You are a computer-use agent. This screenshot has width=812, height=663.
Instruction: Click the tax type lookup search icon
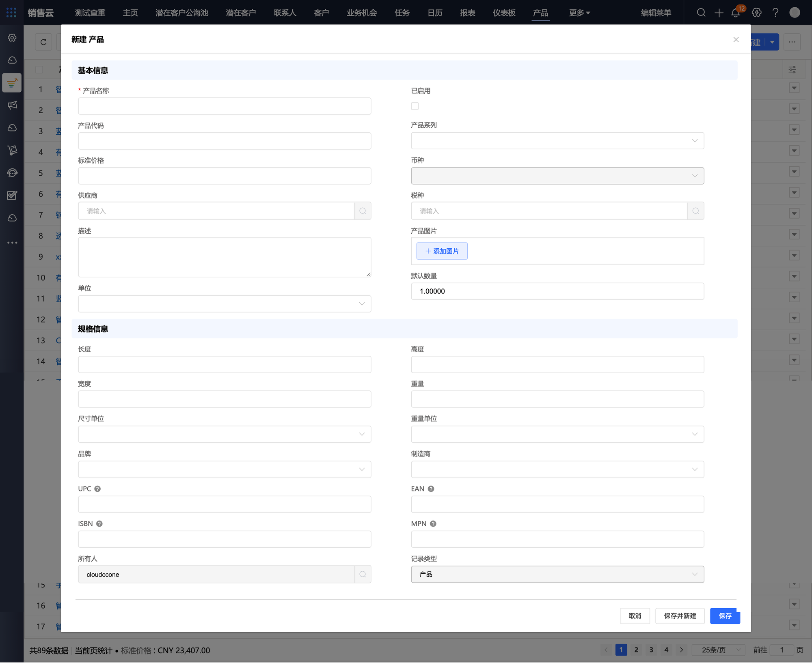pos(695,211)
